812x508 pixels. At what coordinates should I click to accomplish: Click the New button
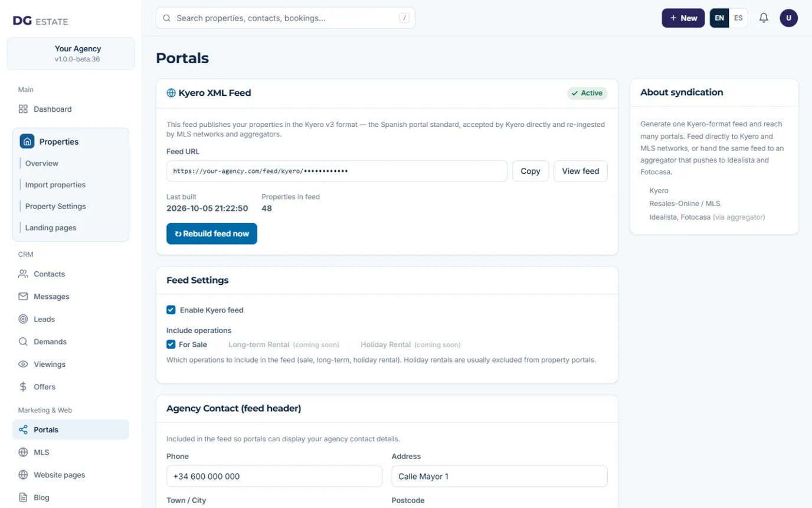[x=683, y=18]
